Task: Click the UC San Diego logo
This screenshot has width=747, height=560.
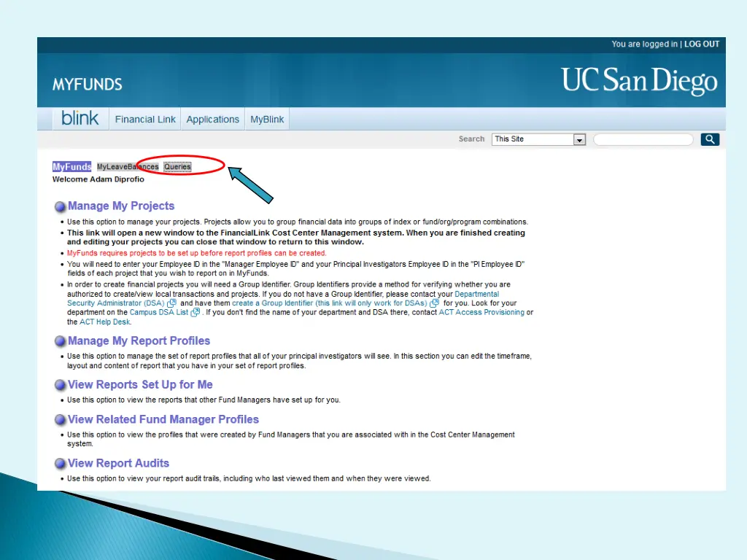Action: pos(639,80)
